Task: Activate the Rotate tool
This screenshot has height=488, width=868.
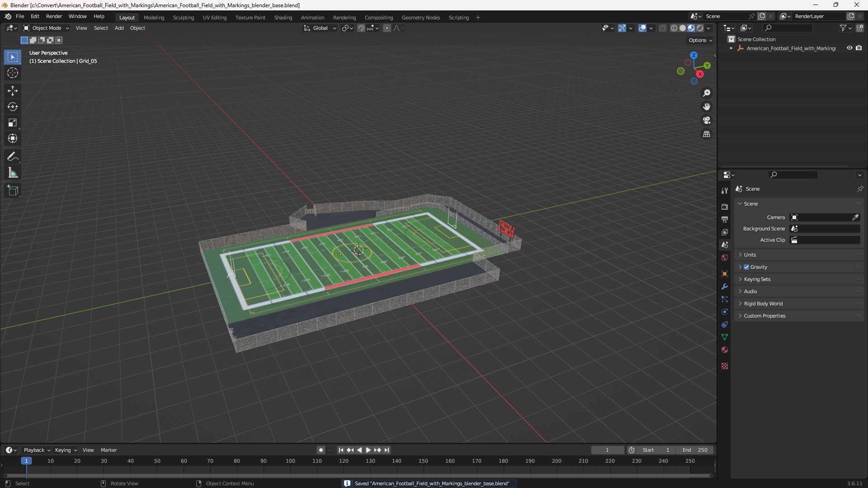Action: [x=13, y=107]
